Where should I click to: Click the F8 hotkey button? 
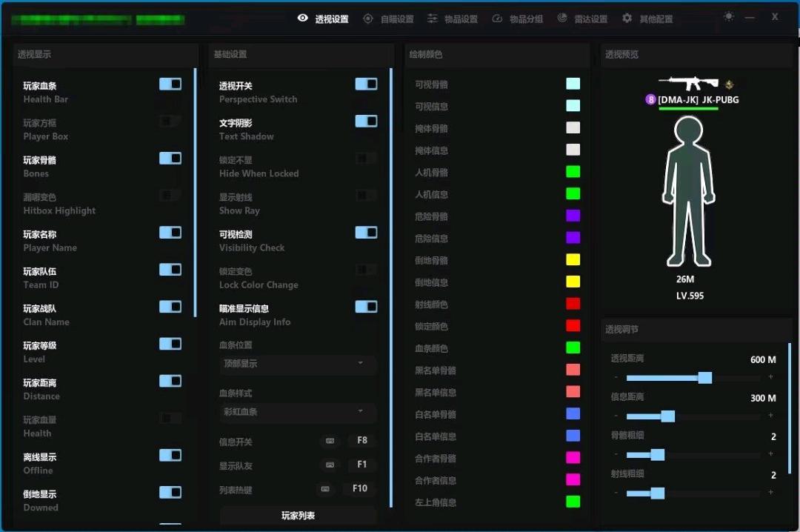point(361,440)
